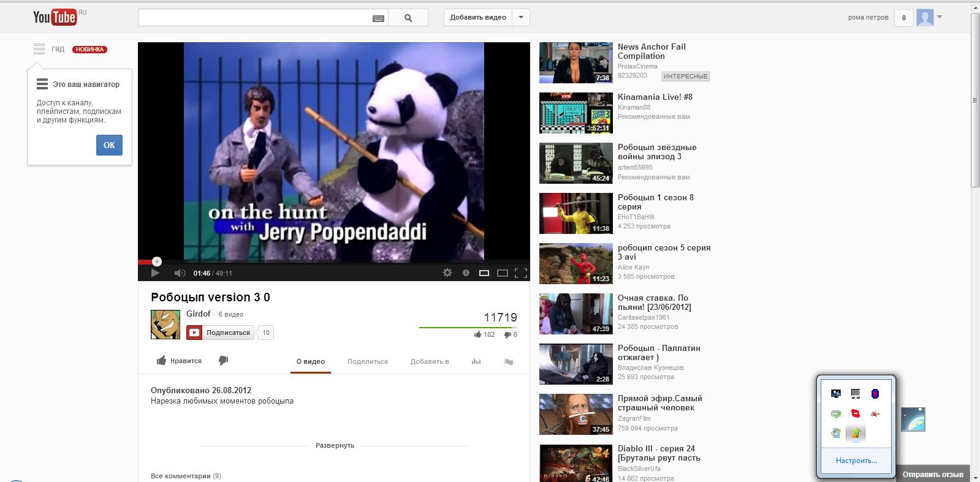Screen dimensions: 980x482
Task: Click the Настроить... link in tray popup
Action: click(856, 461)
